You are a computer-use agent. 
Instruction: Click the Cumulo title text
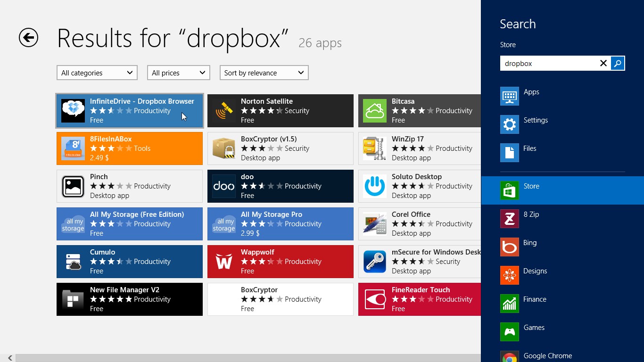click(103, 252)
